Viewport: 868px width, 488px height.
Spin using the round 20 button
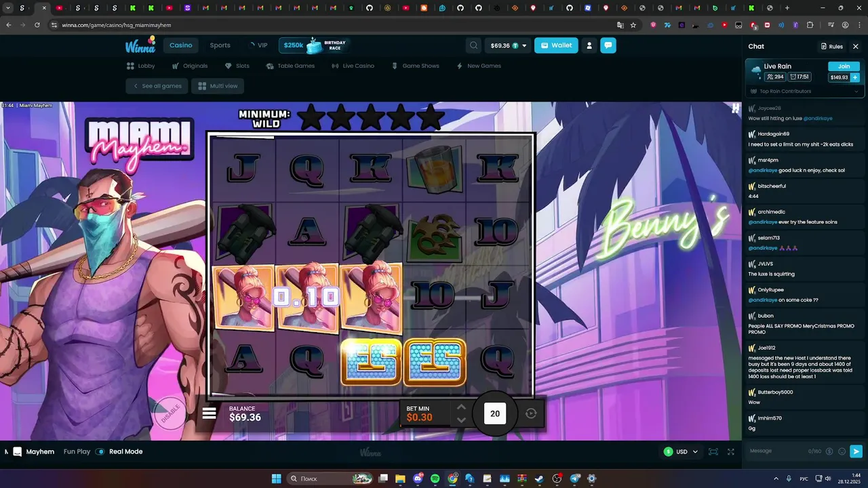point(495,413)
